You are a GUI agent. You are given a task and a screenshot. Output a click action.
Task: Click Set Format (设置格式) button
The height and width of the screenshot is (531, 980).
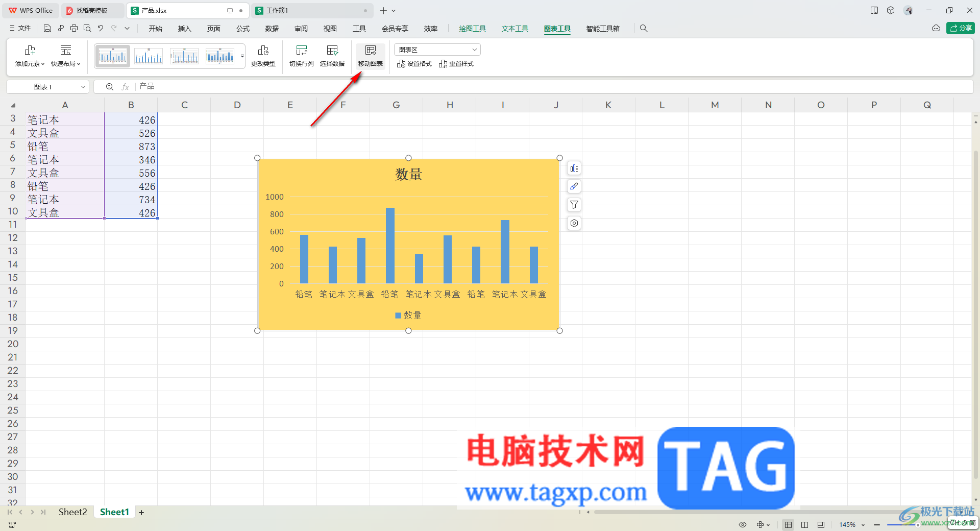[414, 64]
